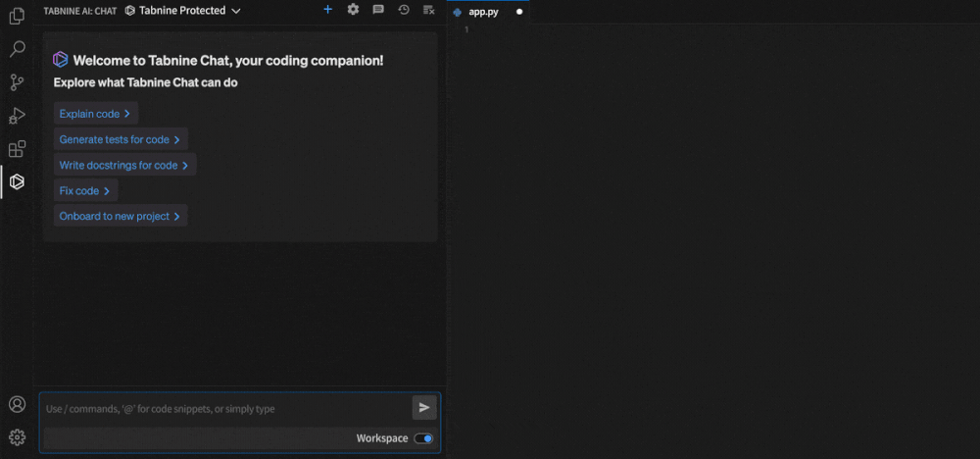The height and width of the screenshot is (459, 980).
Task: Focus the chat message input field
Action: [225, 409]
